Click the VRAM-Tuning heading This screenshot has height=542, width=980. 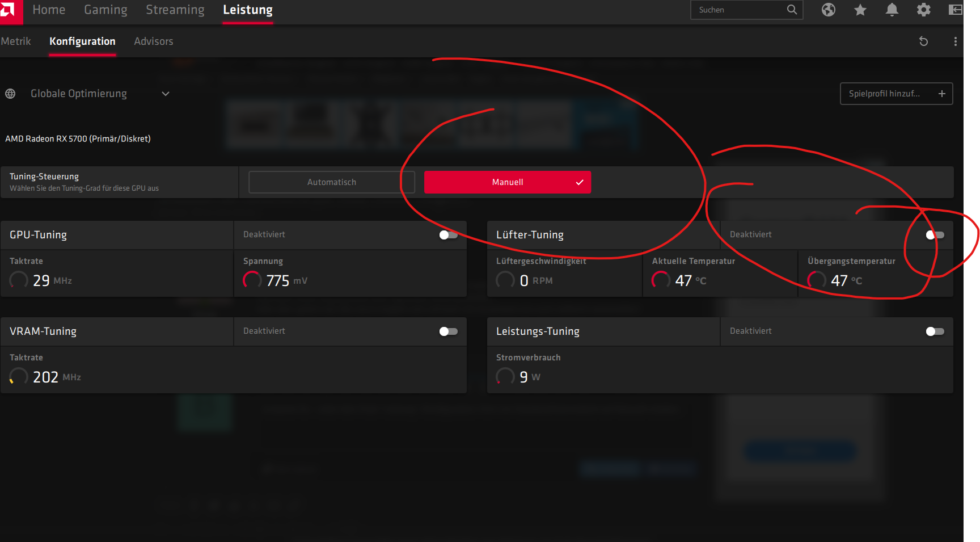[x=43, y=331]
